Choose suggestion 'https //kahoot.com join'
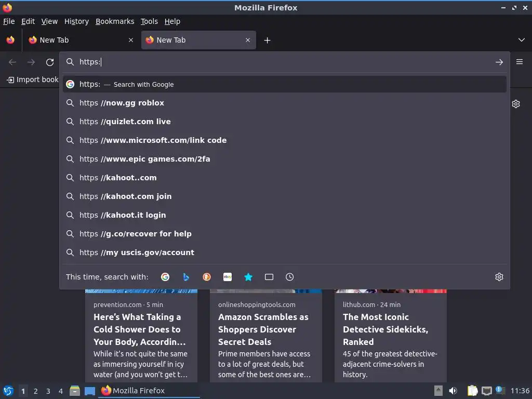This screenshot has height=399, width=532. (285, 196)
